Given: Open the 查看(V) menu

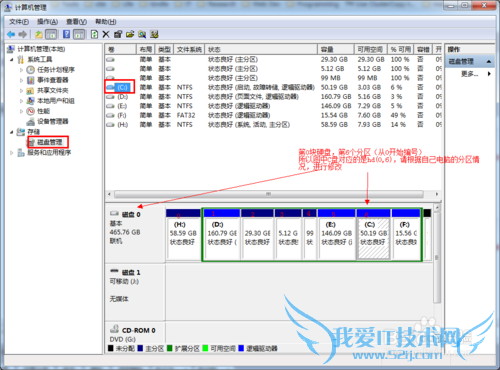Looking at the screenshot, I should point(76,22).
